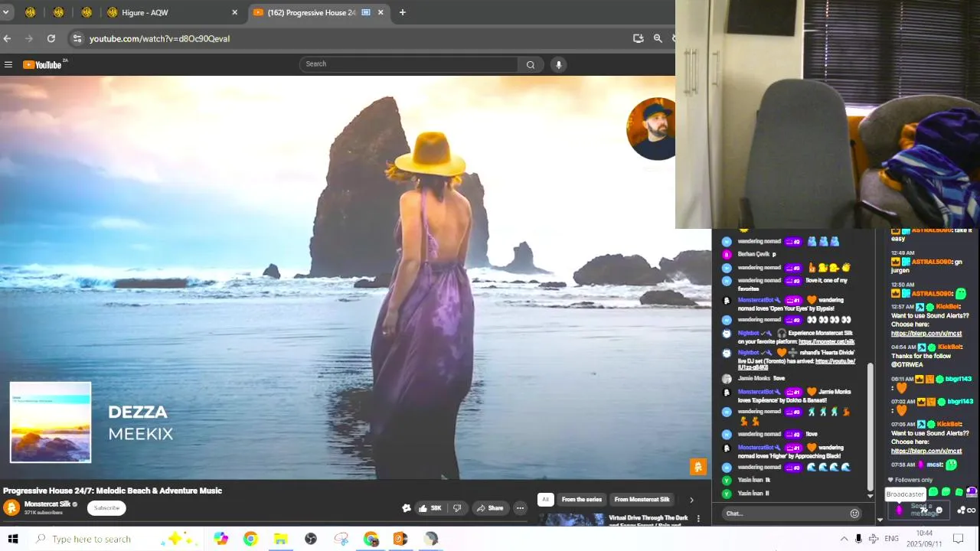Open the site information icon in address bar
The image size is (980, 551).
77,38
